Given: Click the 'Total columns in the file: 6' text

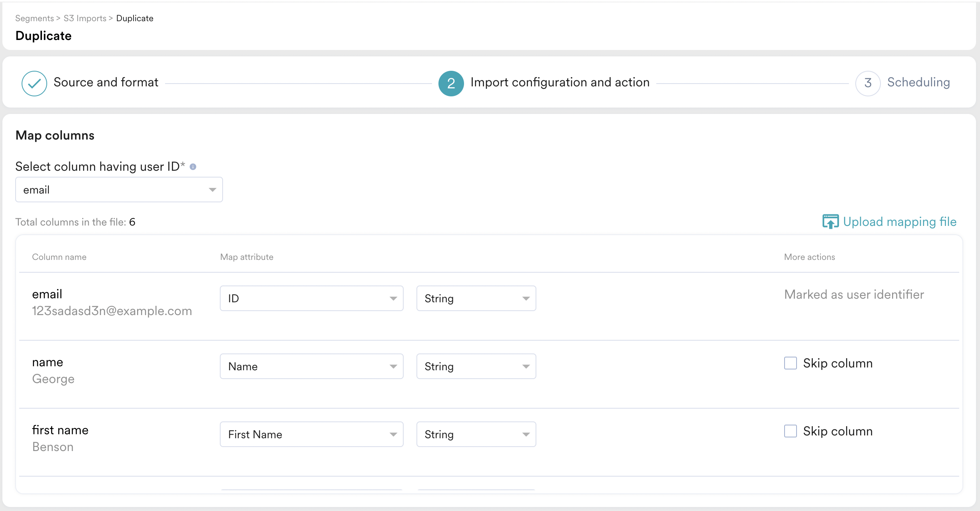Looking at the screenshot, I should [75, 222].
